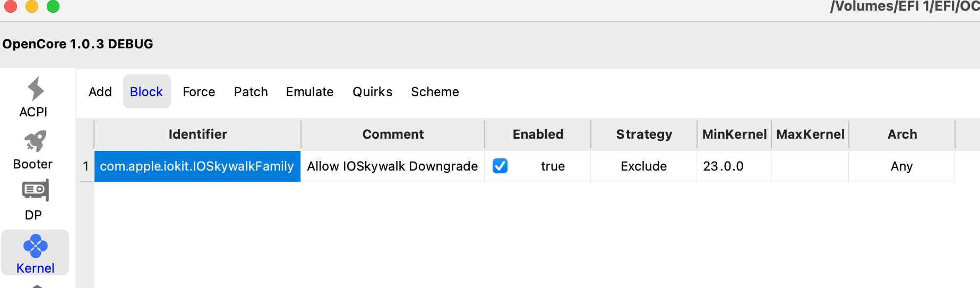The width and height of the screenshot is (980, 288).
Task: Open the Patch tab
Action: click(251, 92)
